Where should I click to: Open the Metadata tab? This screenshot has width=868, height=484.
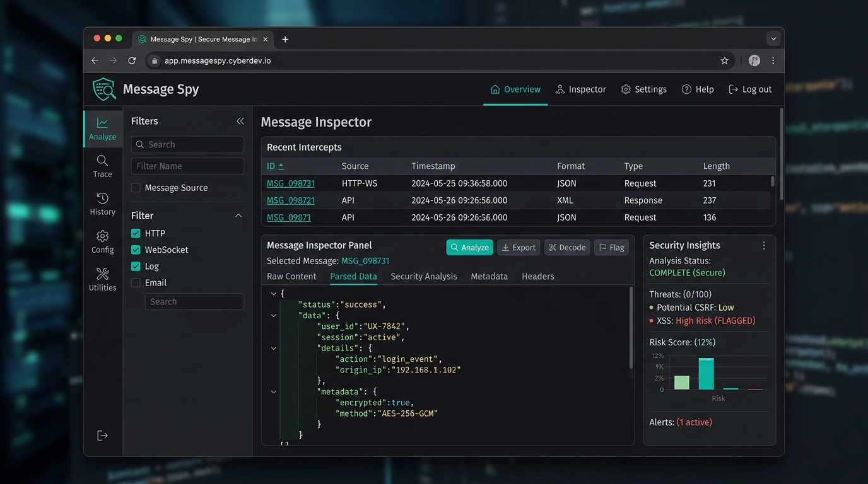click(489, 276)
